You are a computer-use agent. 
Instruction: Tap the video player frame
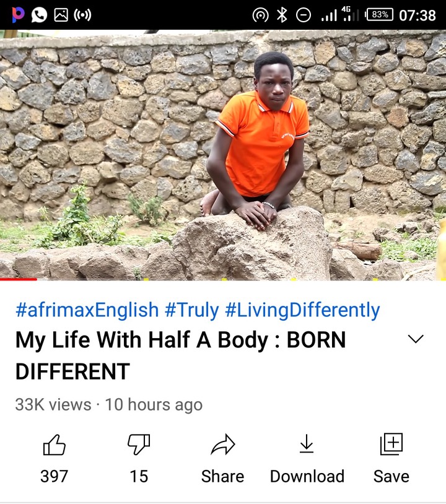(223, 155)
